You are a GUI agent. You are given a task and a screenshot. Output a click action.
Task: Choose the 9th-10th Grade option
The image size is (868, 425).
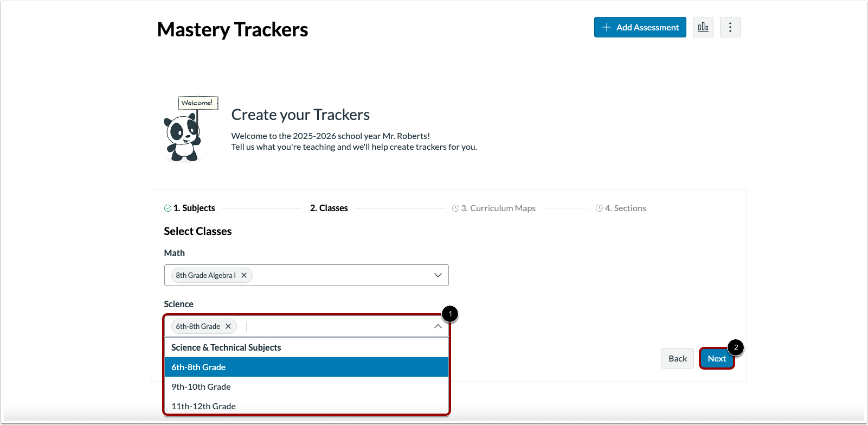click(x=306, y=386)
